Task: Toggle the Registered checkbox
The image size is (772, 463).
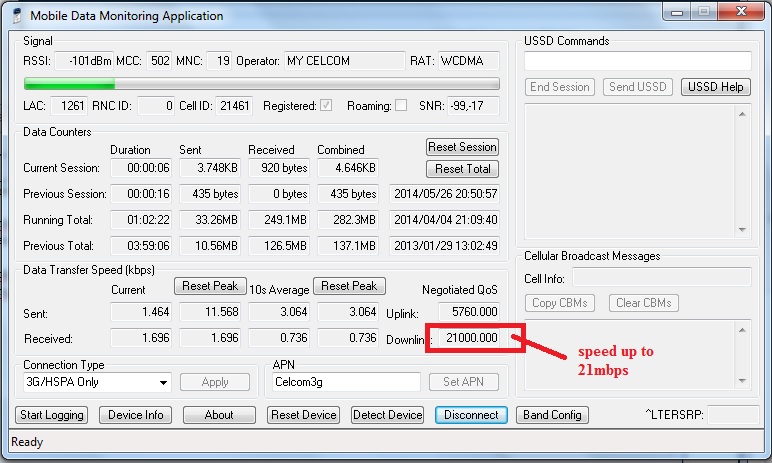Action: pyautogui.click(x=326, y=105)
